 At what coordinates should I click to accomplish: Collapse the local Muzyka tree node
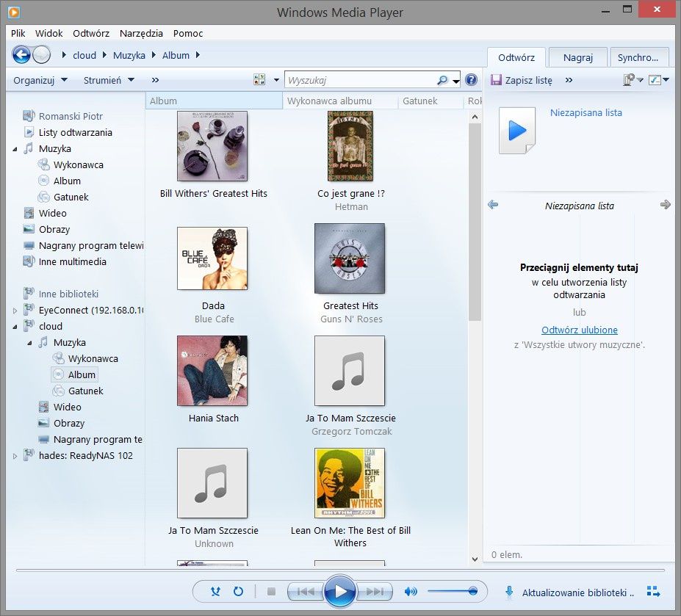15,149
